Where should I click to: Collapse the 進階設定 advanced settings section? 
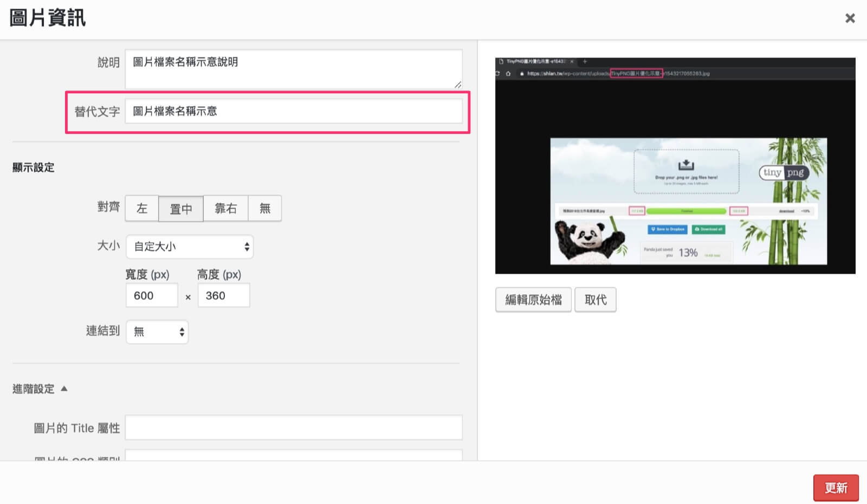34,389
